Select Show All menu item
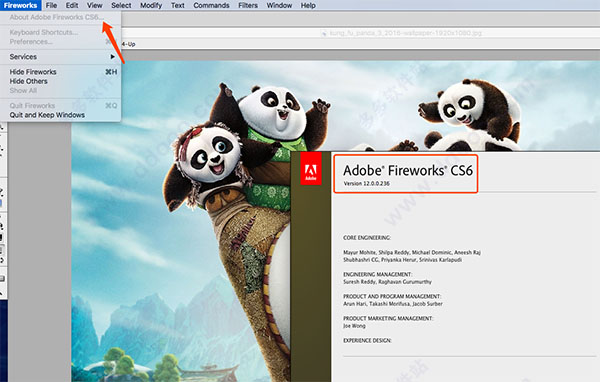The width and height of the screenshot is (600, 382). point(60,91)
